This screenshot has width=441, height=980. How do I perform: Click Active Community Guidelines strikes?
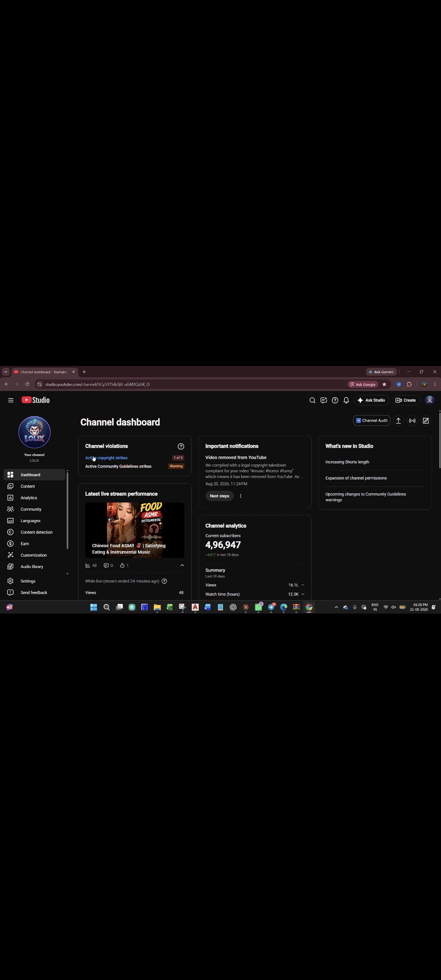click(x=118, y=466)
